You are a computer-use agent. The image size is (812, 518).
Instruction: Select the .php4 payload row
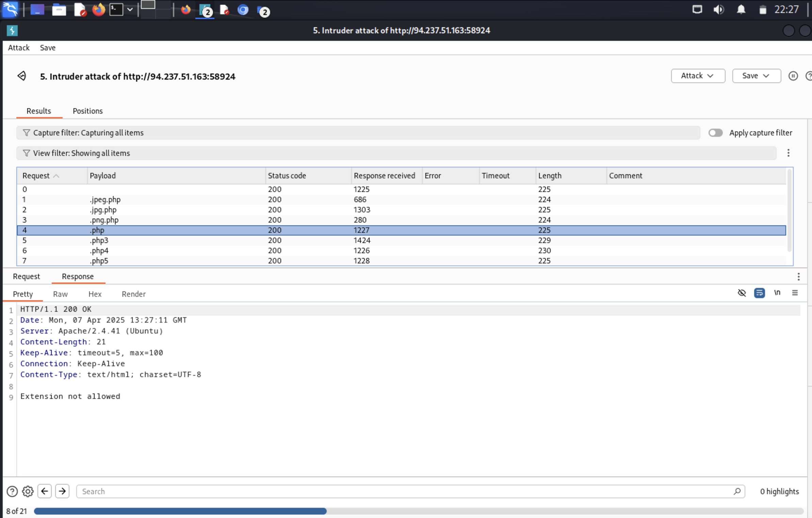click(402, 250)
